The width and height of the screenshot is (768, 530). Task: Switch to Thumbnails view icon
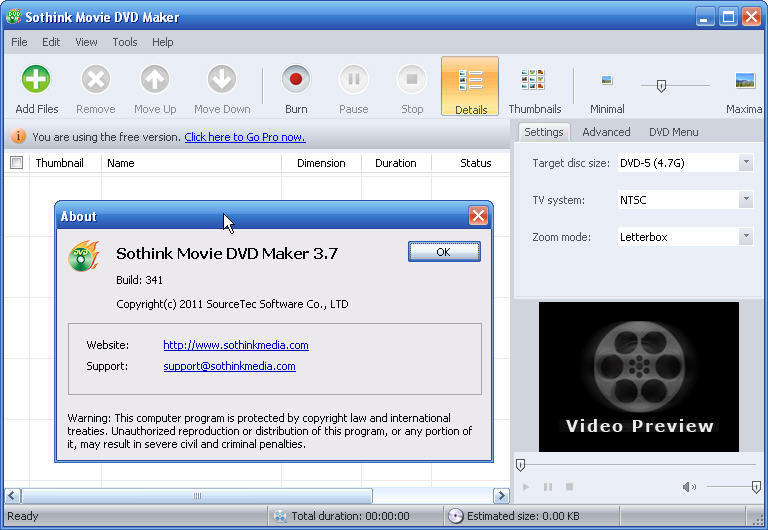(533, 80)
